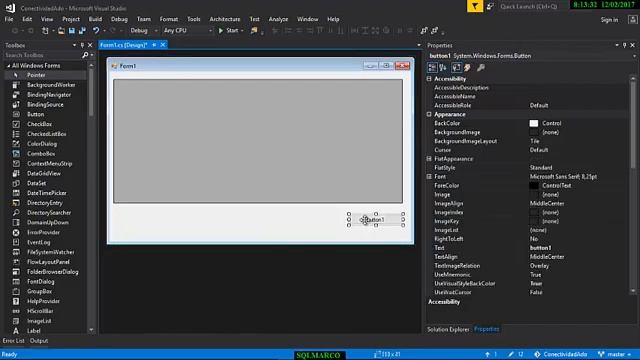Undo the last action
The height and width of the screenshot is (360, 640).
coord(96,31)
